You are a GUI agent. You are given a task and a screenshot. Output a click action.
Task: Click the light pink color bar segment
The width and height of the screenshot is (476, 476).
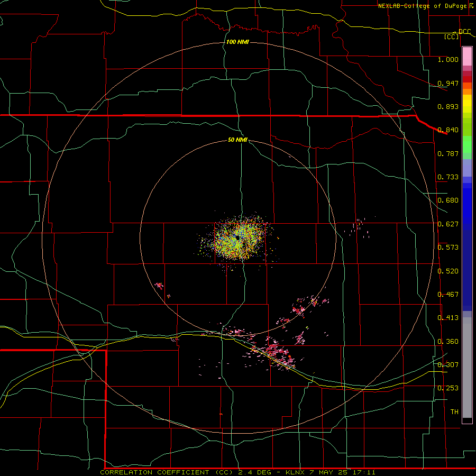coord(467,57)
